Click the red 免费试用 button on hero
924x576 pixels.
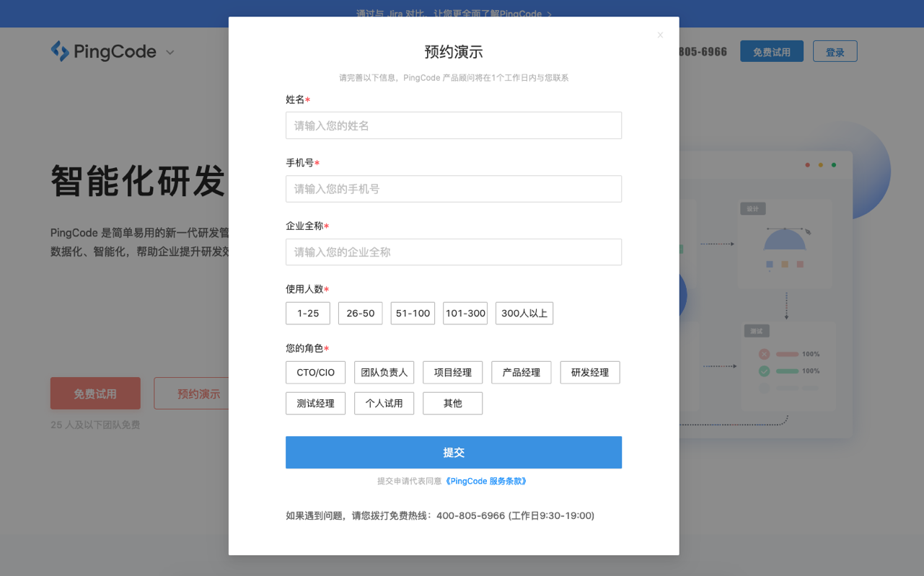point(95,394)
